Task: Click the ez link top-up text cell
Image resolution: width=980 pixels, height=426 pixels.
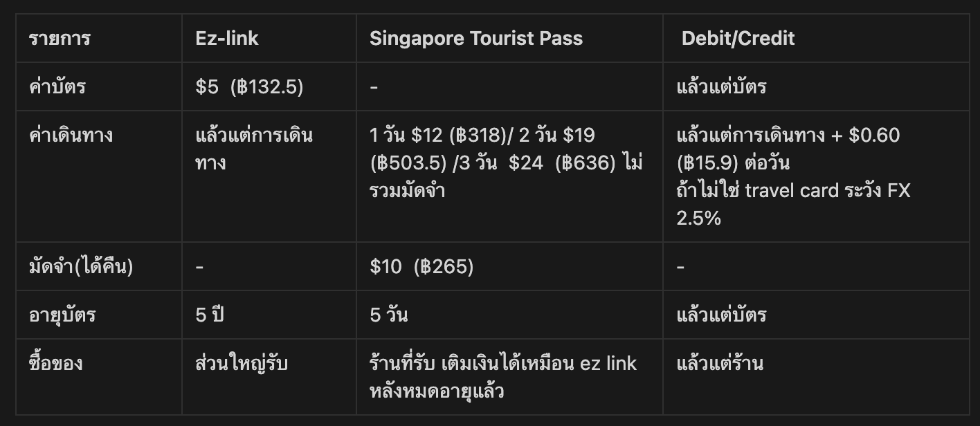Action: tap(503, 377)
